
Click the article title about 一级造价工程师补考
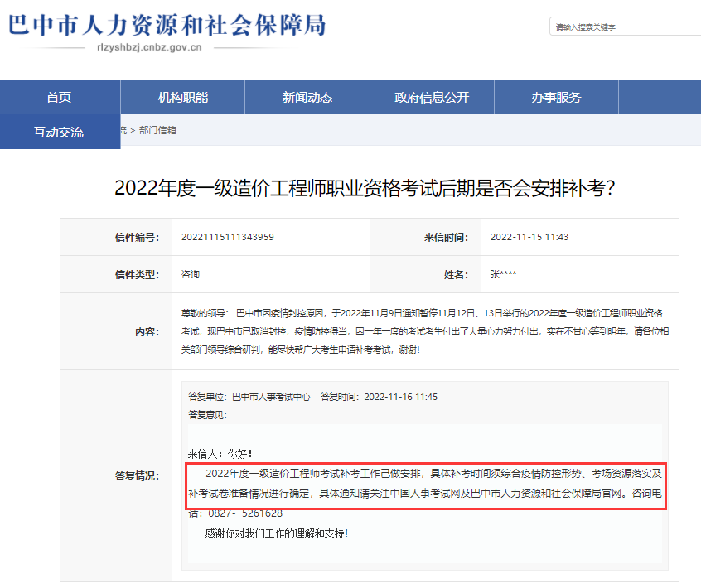(x=365, y=188)
